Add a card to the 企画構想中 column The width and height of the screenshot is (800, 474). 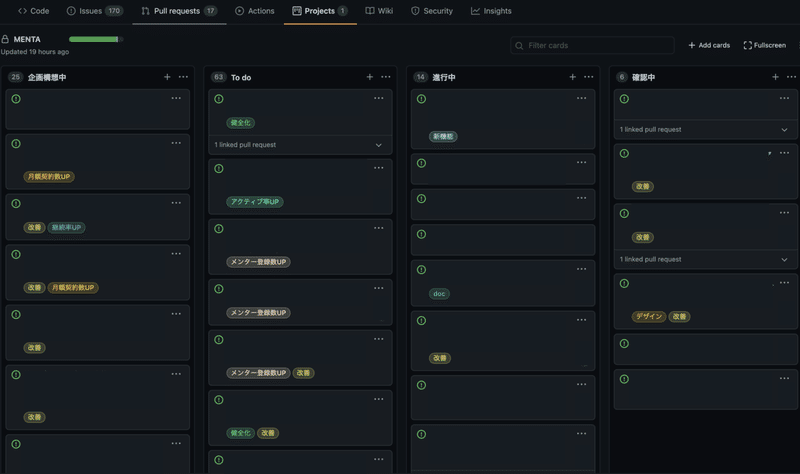[x=167, y=77]
